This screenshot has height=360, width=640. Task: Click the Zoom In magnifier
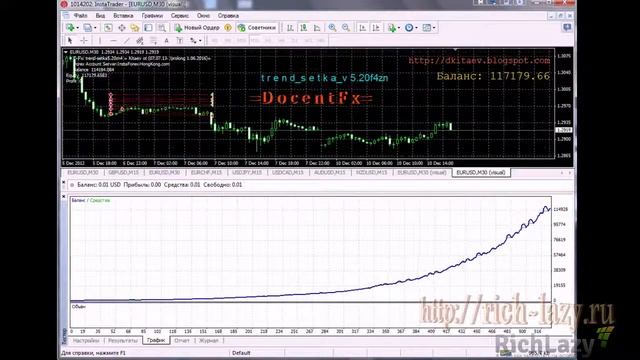(332, 28)
